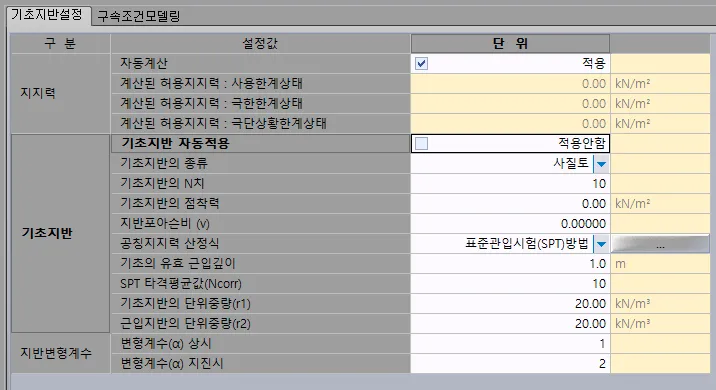Click the 극한한계상태 0.00 value cell
This screenshot has width=716, height=390.
[x=510, y=104]
